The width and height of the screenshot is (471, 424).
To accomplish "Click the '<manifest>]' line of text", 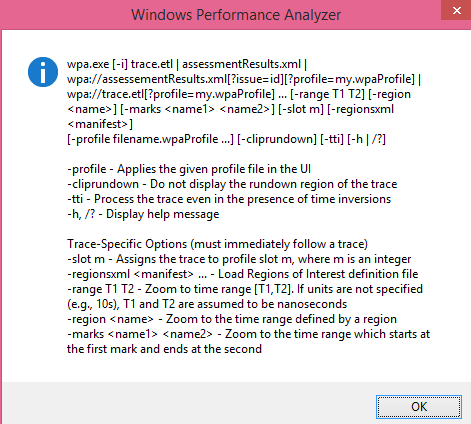I will click(100, 124).
